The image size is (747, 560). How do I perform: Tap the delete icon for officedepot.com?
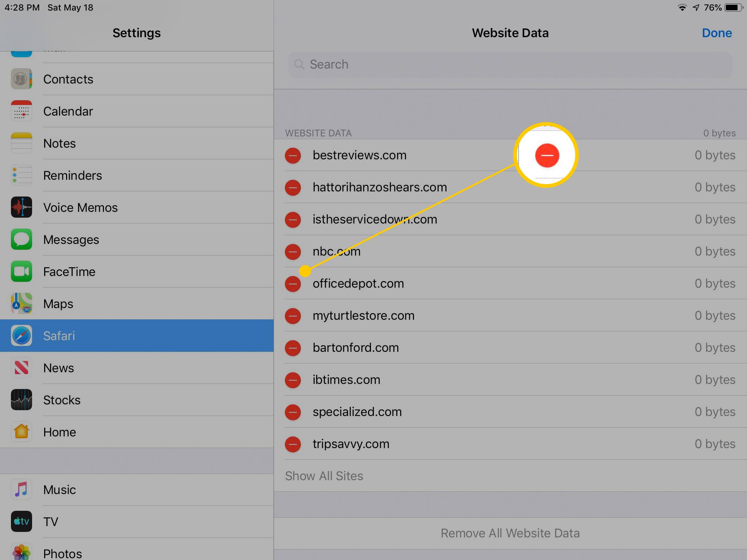click(293, 284)
